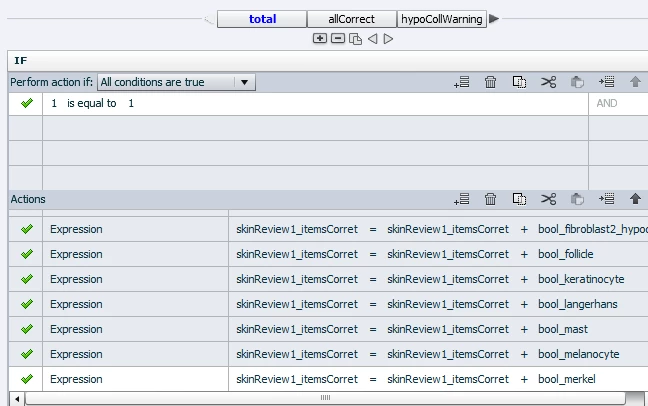The image size is (648, 406).
Task: Click the Actions section header label
Action: tap(28, 199)
